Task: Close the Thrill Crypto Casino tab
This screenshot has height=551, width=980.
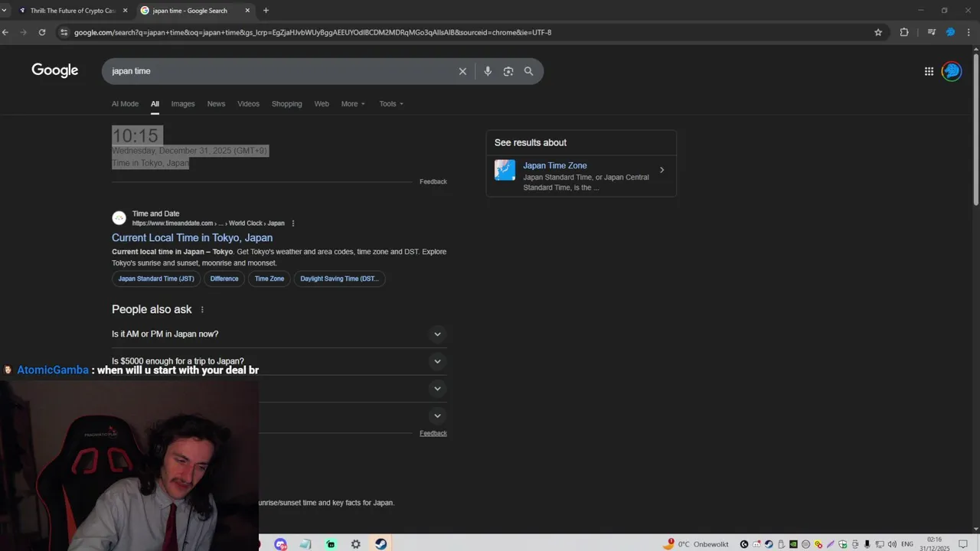Action: pyautogui.click(x=125, y=11)
